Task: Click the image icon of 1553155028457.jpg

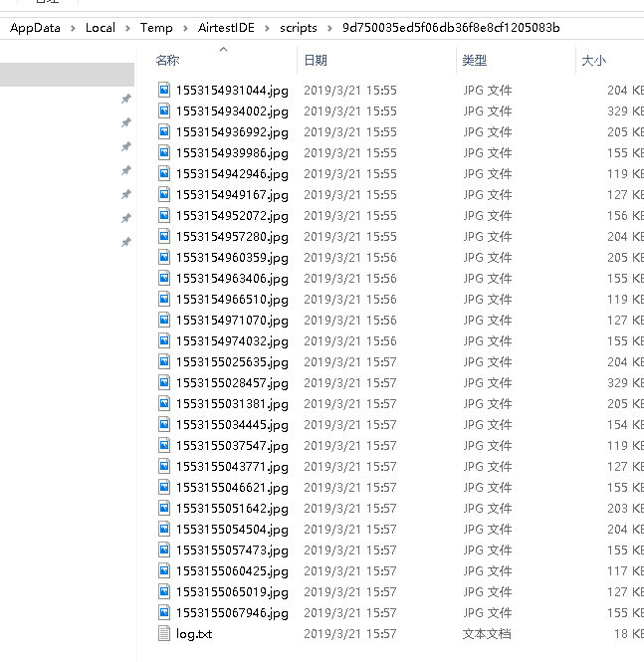Action: 164,382
